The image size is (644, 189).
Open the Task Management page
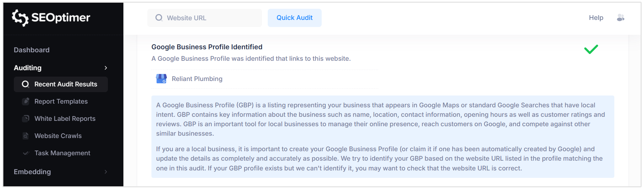point(62,153)
